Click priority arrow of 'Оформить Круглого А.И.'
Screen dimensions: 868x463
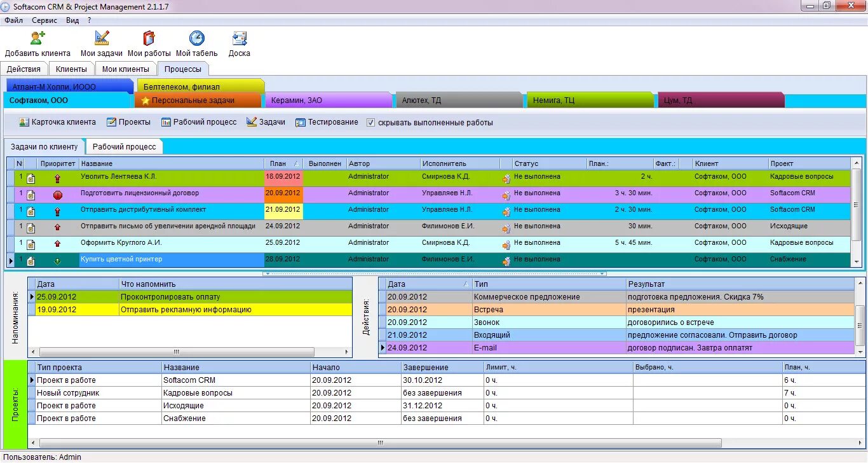58,244
